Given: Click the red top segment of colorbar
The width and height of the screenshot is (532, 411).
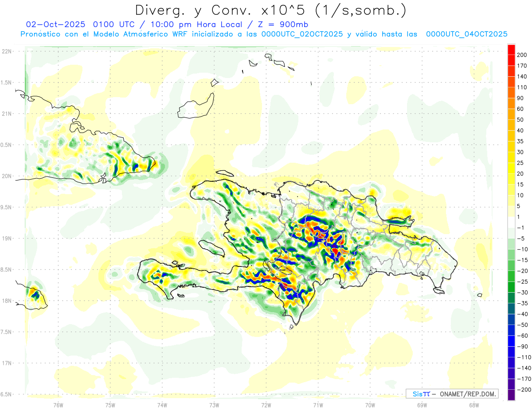Looking at the screenshot, I should point(511,50).
